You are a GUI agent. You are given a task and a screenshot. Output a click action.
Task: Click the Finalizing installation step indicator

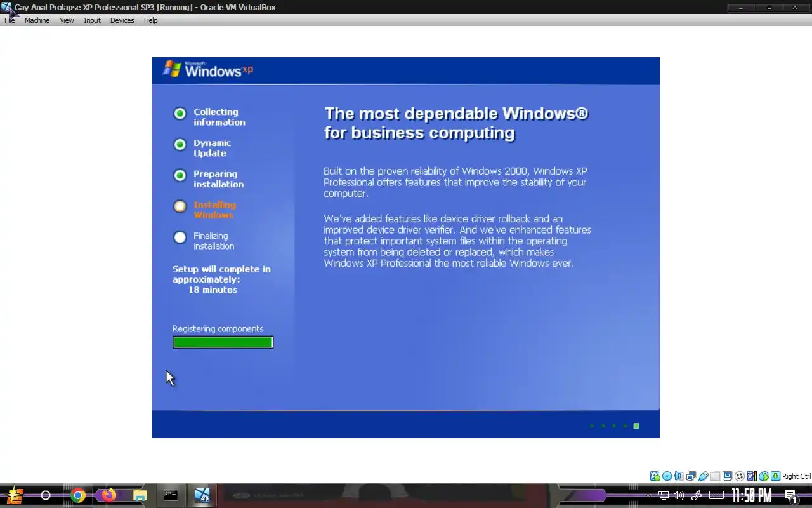tap(180, 237)
